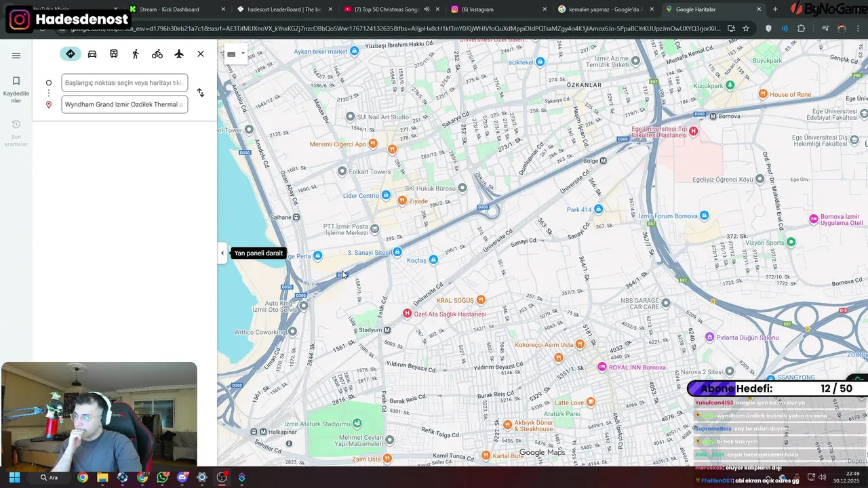Open the Windows Start menu
Viewport: 868px width, 488px height.
[x=14, y=477]
